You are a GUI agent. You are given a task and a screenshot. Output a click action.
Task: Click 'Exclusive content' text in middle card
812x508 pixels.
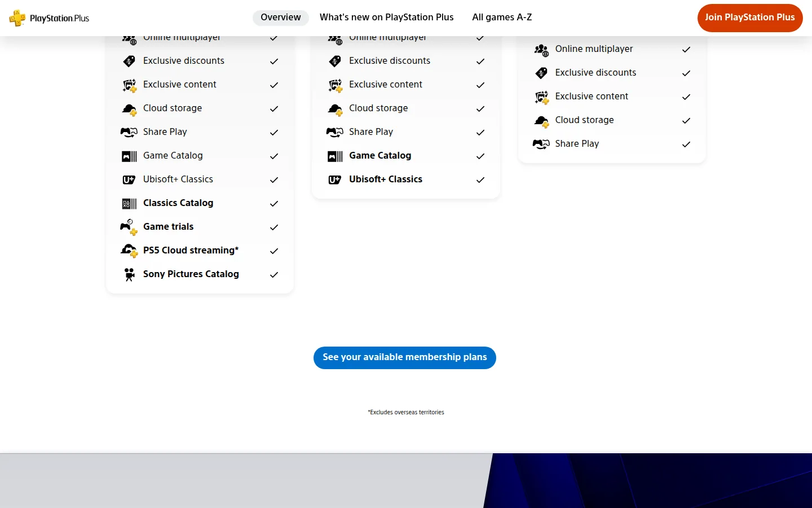coord(386,85)
